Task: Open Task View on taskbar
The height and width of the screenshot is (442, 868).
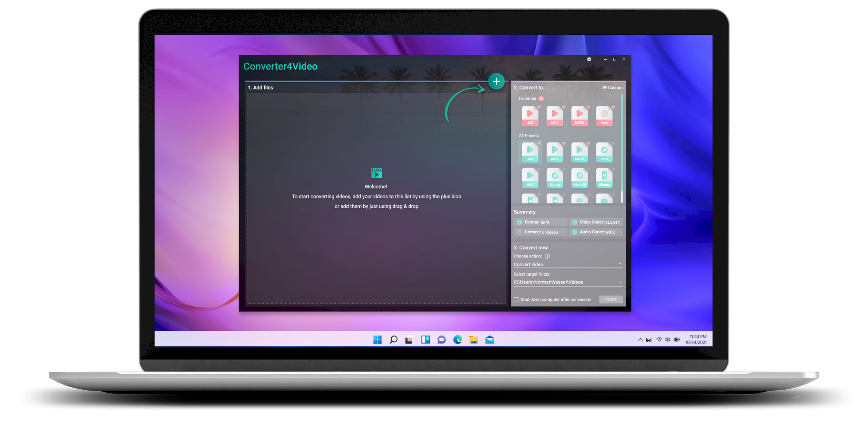Action: pyautogui.click(x=409, y=340)
